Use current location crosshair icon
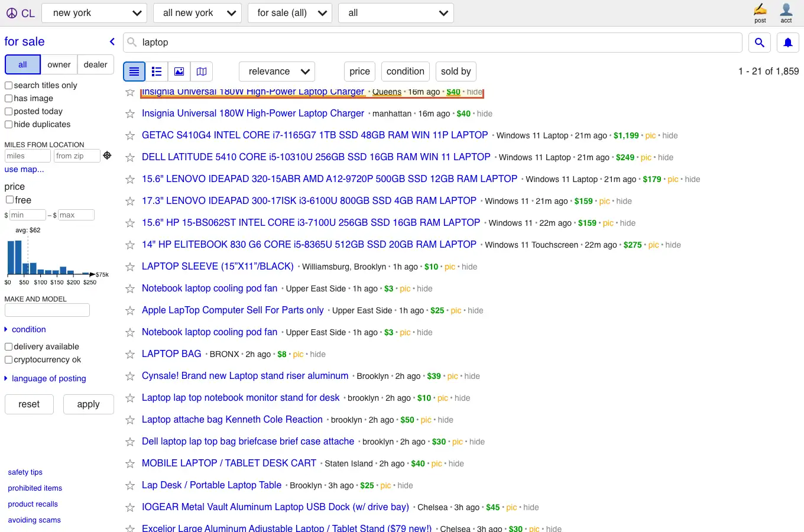 point(107,155)
